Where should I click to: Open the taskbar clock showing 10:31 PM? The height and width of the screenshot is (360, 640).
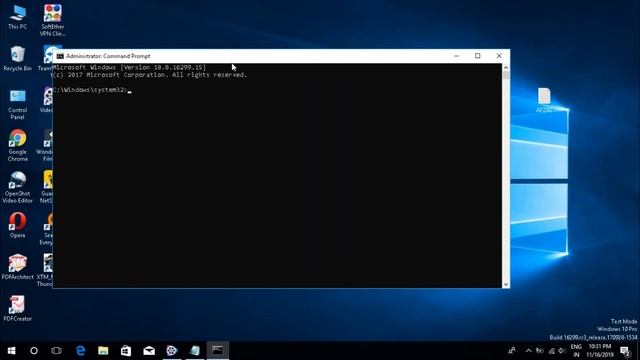pyautogui.click(x=600, y=351)
